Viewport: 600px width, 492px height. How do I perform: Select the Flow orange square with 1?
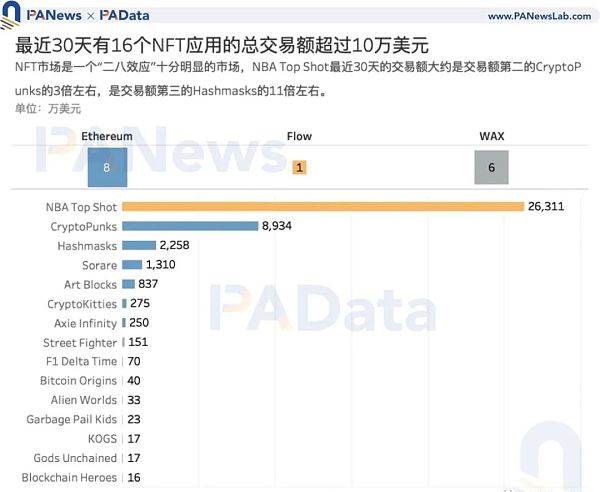(x=299, y=167)
